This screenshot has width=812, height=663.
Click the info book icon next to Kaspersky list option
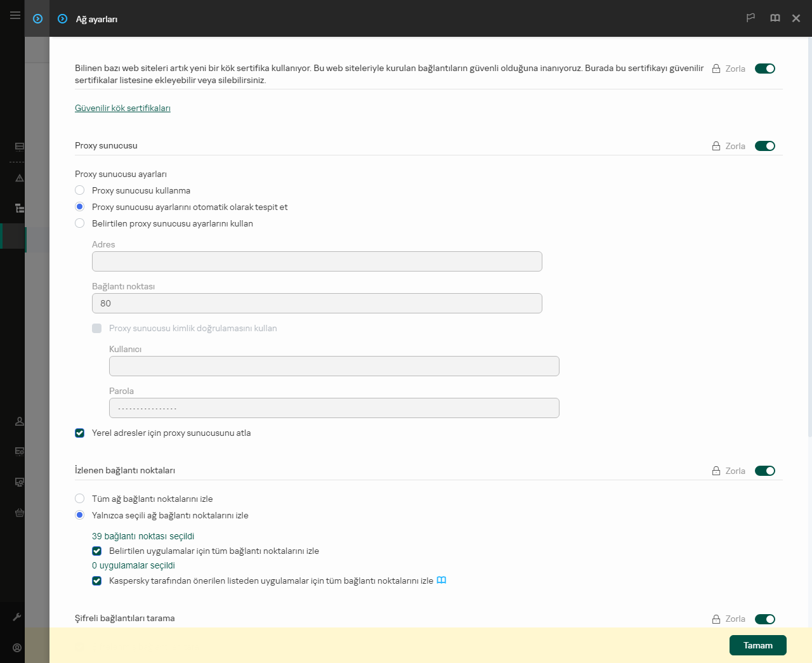(x=442, y=580)
